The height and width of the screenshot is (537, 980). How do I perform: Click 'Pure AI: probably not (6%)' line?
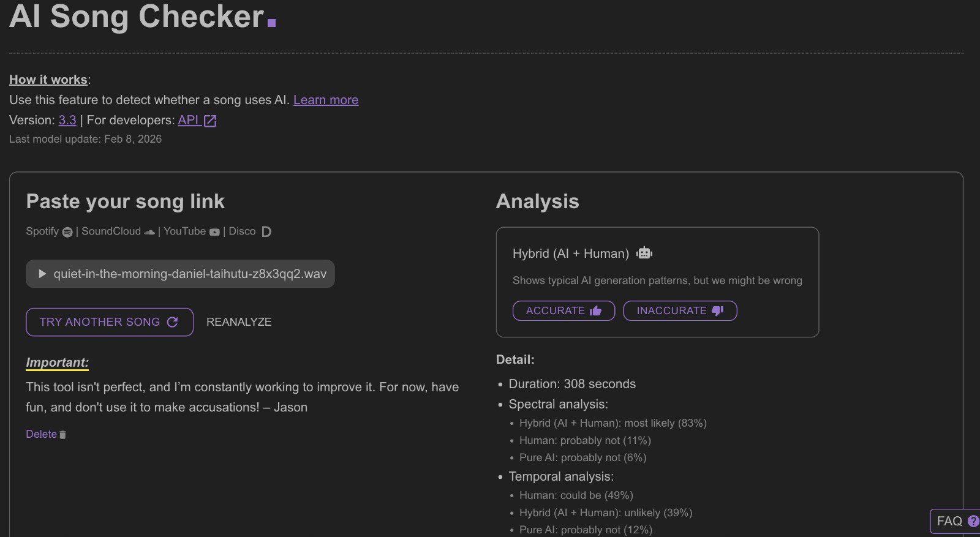click(583, 457)
